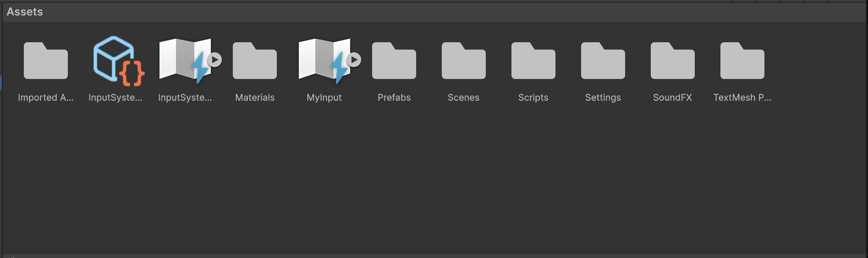Viewport: 868px width, 258px height.
Task: Select the InputSystem input actions map icon
Action: 183,61
